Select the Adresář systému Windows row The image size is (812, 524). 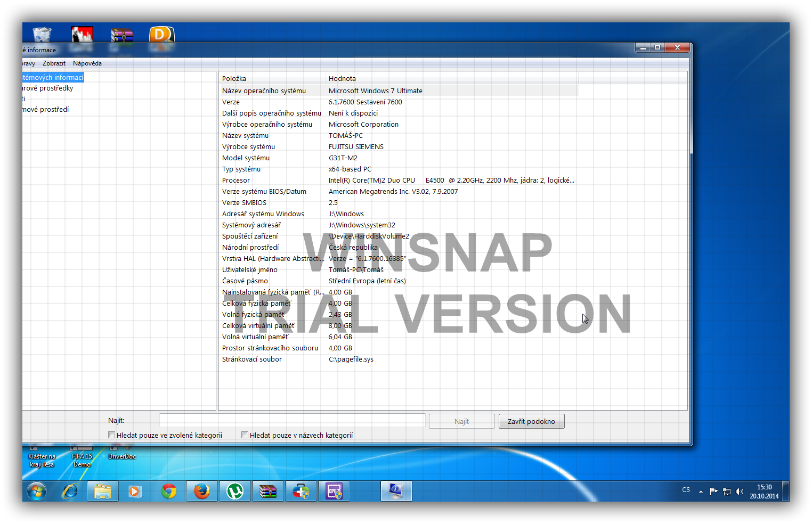399,214
